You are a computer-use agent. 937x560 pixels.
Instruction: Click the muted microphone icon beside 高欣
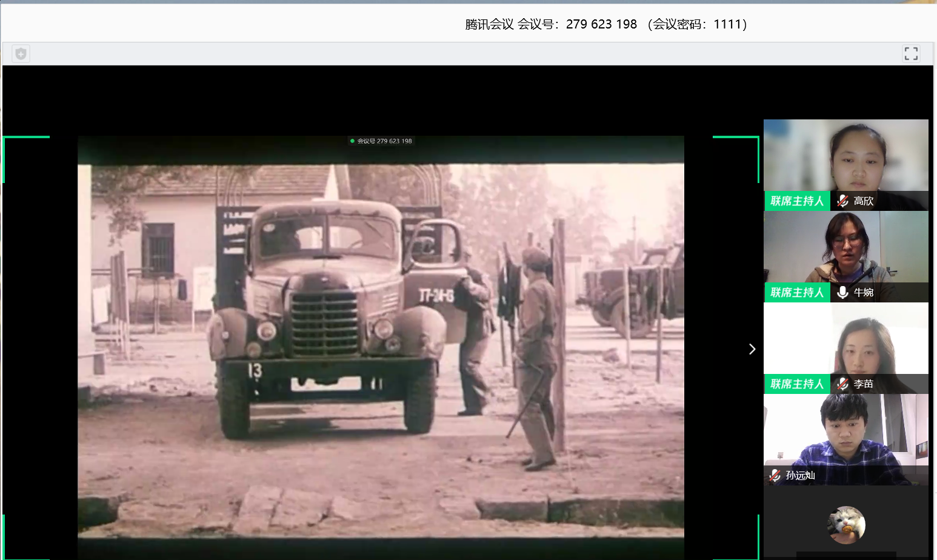pyautogui.click(x=842, y=201)
